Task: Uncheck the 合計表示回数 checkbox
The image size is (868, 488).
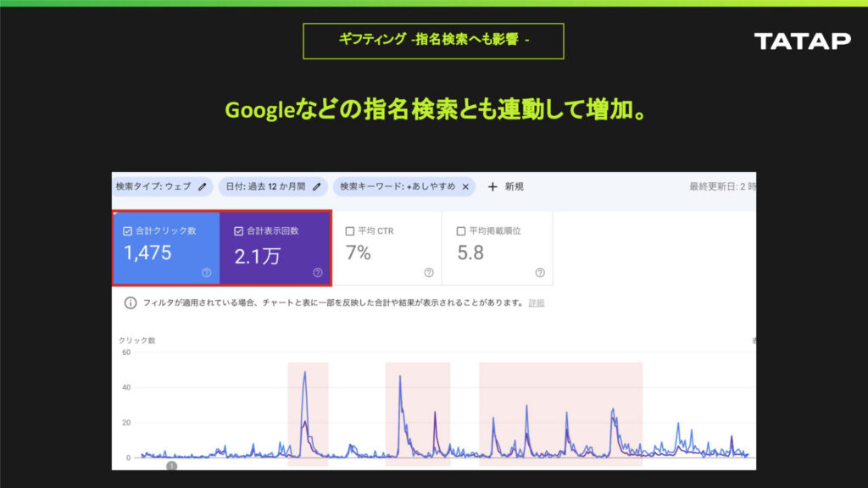Action: 238,230
